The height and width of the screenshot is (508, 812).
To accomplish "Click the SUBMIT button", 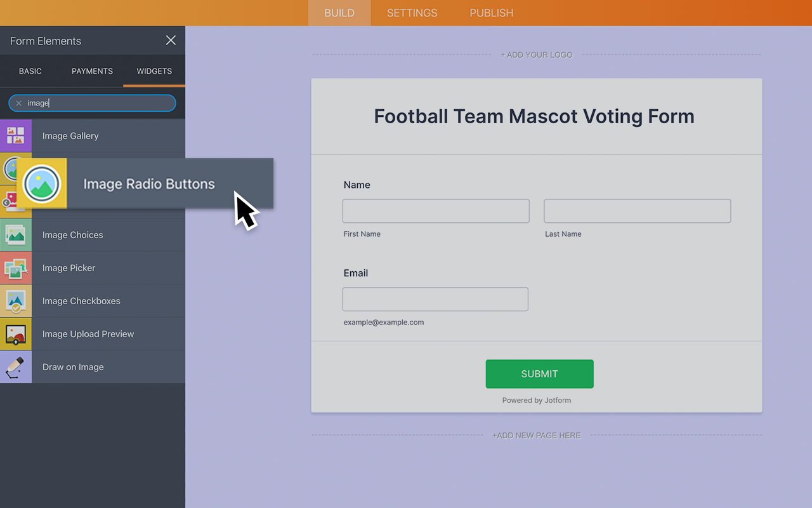I will (539, 373).
